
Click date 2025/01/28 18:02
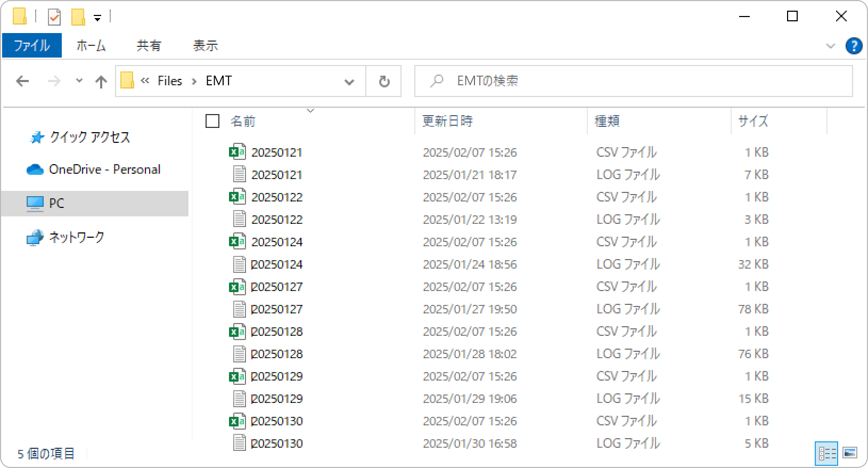click(x=470, y=354)
